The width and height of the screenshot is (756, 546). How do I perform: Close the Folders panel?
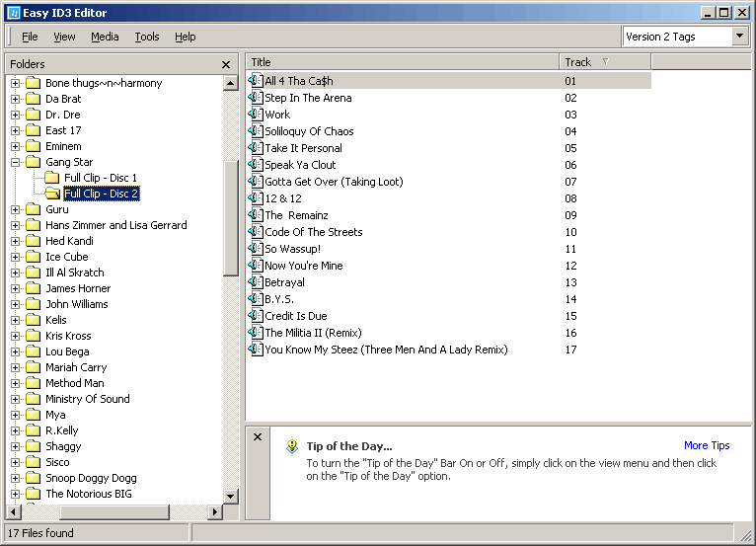tap(226, 64)
